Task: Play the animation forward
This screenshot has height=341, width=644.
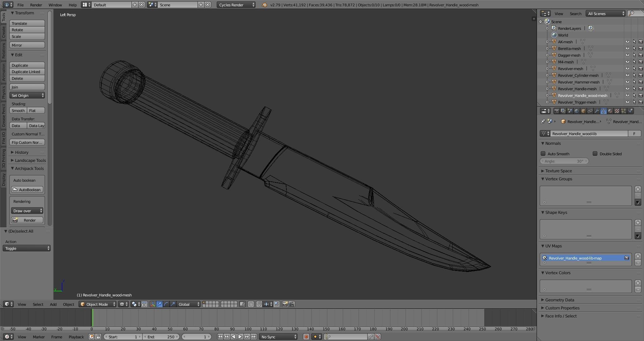Action: point(240,337)
